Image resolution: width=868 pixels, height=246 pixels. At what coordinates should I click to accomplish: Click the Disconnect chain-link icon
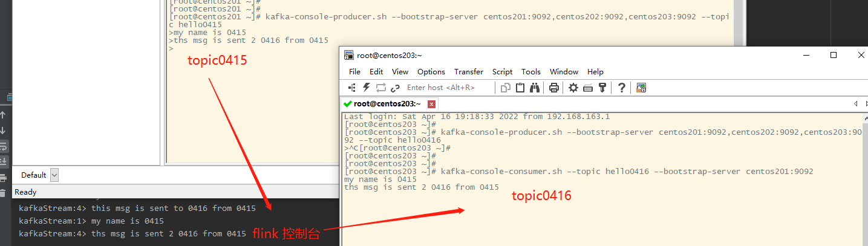click(x=395, y=88)
